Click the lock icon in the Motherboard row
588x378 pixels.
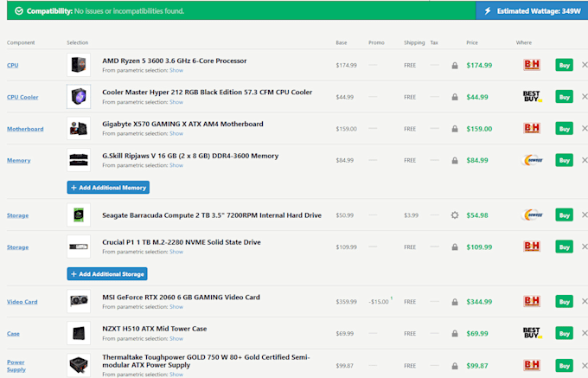455,129
